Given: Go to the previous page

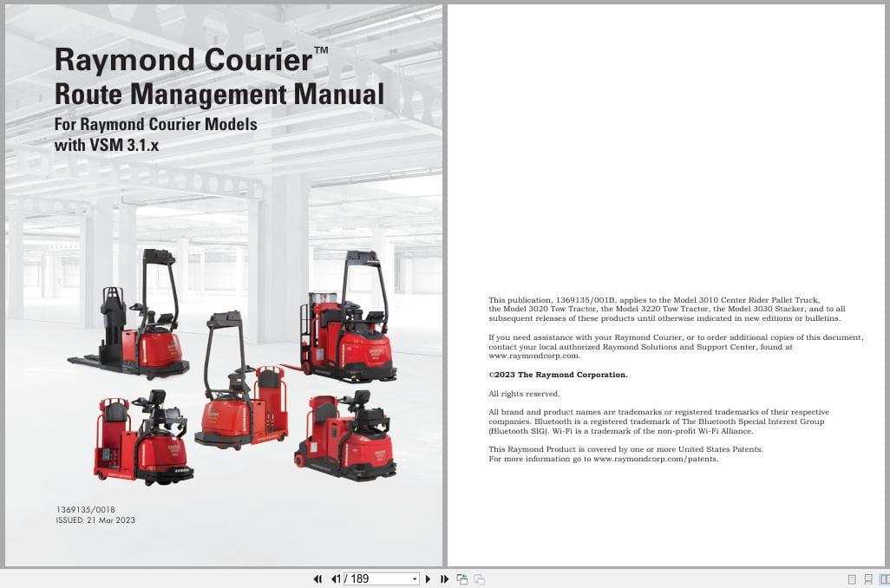Looking at the screenshot, I should tap(333, 579).
